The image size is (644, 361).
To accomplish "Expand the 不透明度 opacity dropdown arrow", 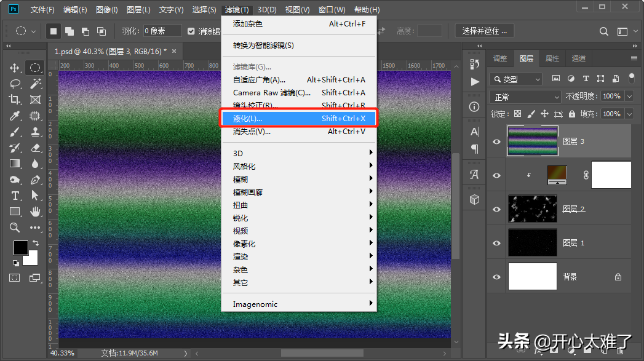I will pos(629,97).
